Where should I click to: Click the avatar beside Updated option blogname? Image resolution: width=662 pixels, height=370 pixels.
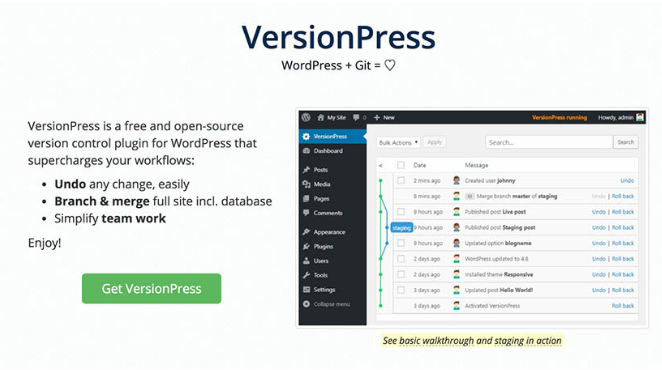pyautogui.click(x=456, y=243)
